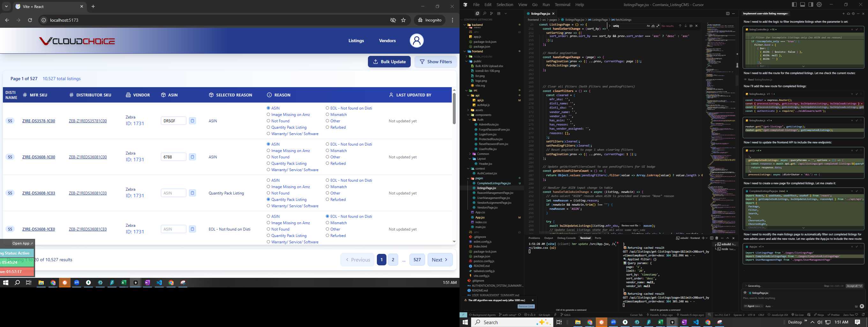Select Refurbed reason for Z1RE-DS3608-1C00

pos(327,163)
